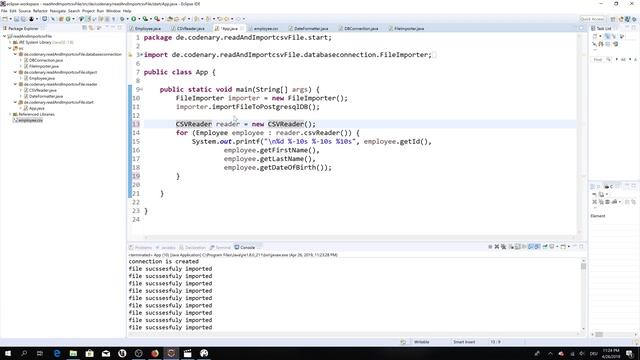Screen dimensions: 640x360
Task: Click Remove All Terminated Launches icon in Console
Action: 504,247
